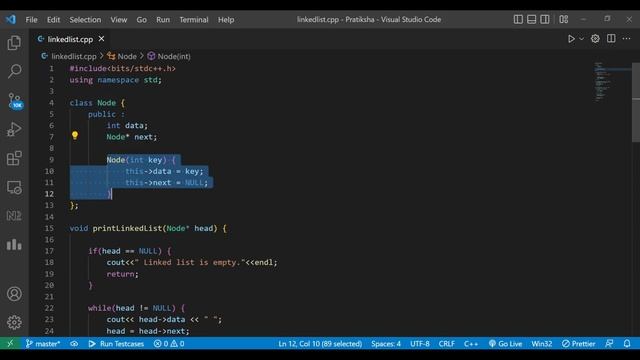Open the Selection menu

tap(85, 20)
